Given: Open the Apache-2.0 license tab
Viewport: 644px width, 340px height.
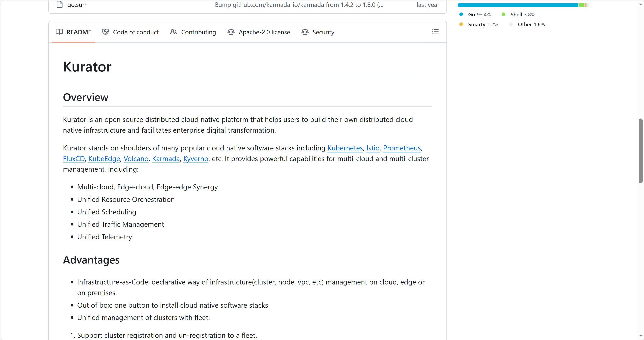Looking at the screenshot, I should pyautogui.click(x=264, y=32).
